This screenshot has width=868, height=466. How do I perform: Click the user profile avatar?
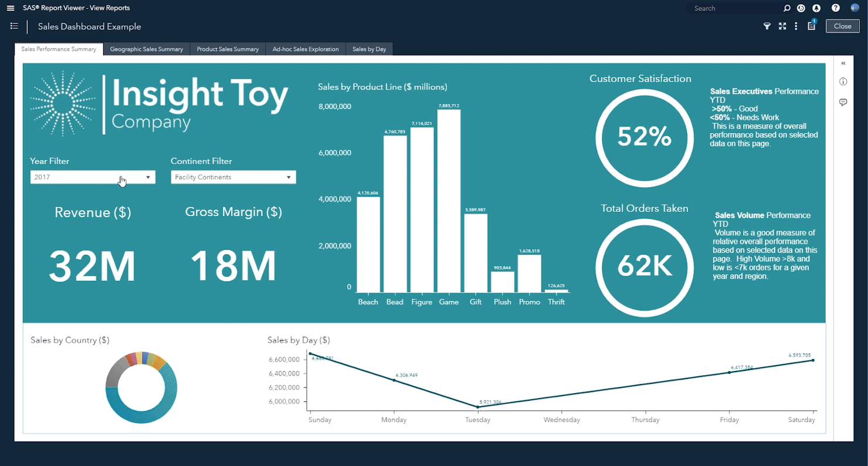click(855, 8)
